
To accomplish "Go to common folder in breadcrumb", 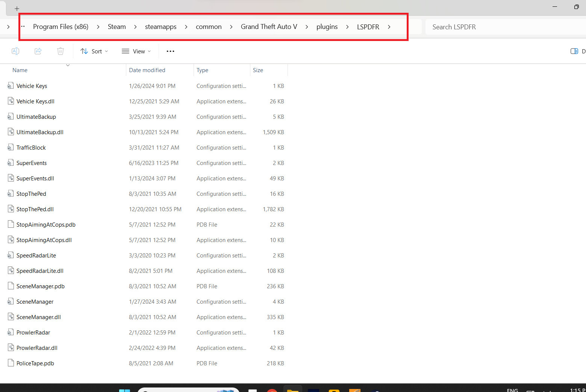I will [209, 27].
